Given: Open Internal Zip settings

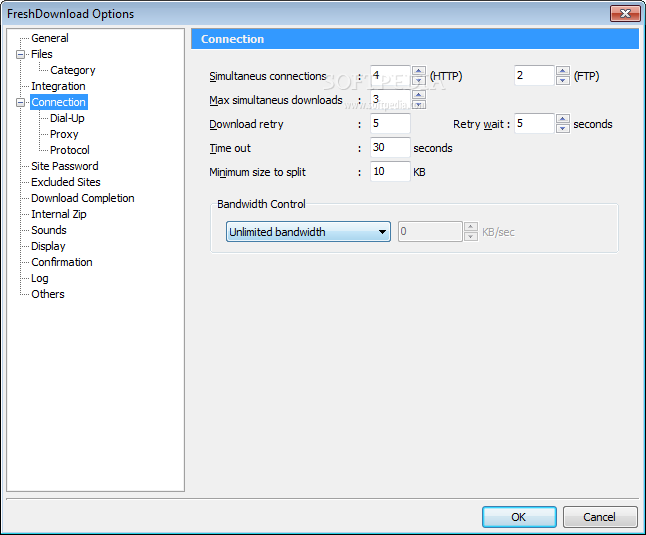Looking at the screenshot, I should [59, 215].
